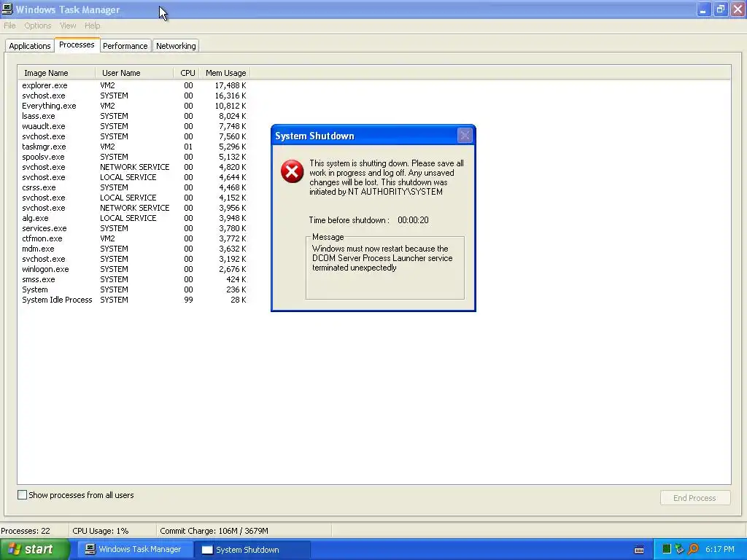Image resolution: width=747 pixels, height=560 pixels.
Task: Sort by User Name column header
Action: coord(134,73)
